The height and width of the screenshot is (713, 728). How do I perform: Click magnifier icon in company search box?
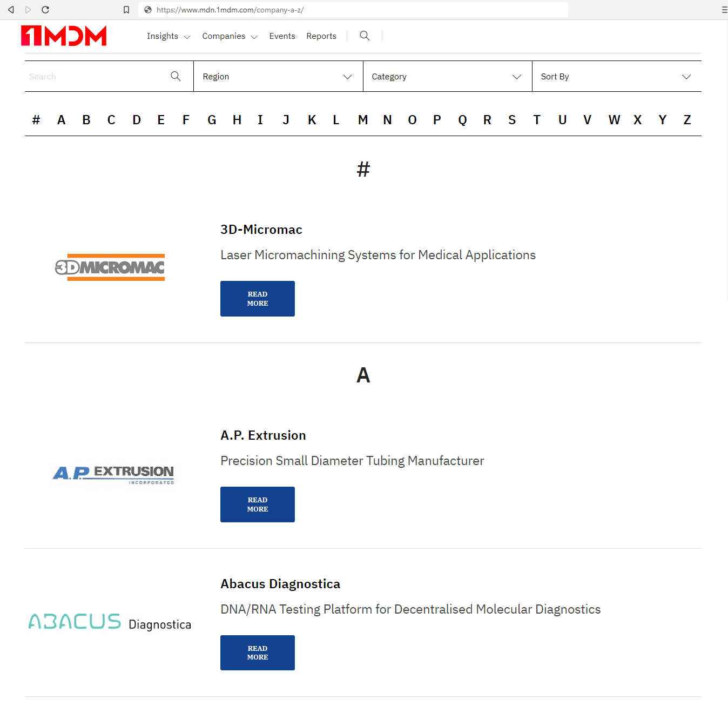point(176,76)
